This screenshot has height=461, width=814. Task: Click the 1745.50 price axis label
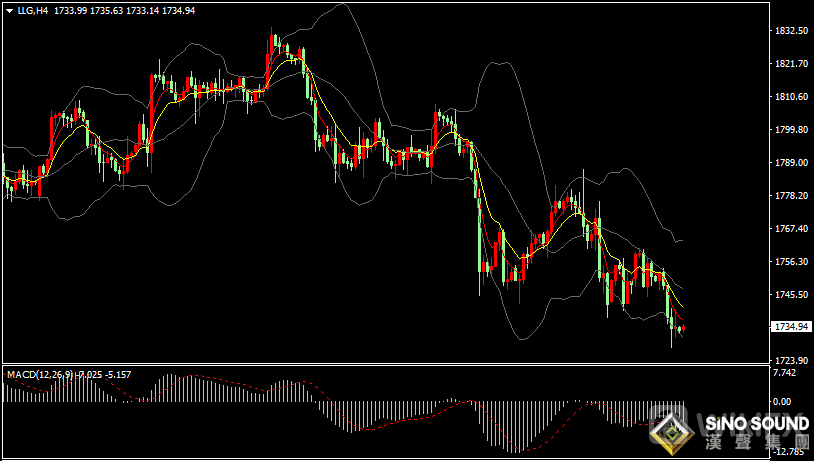tap(791, 295)
